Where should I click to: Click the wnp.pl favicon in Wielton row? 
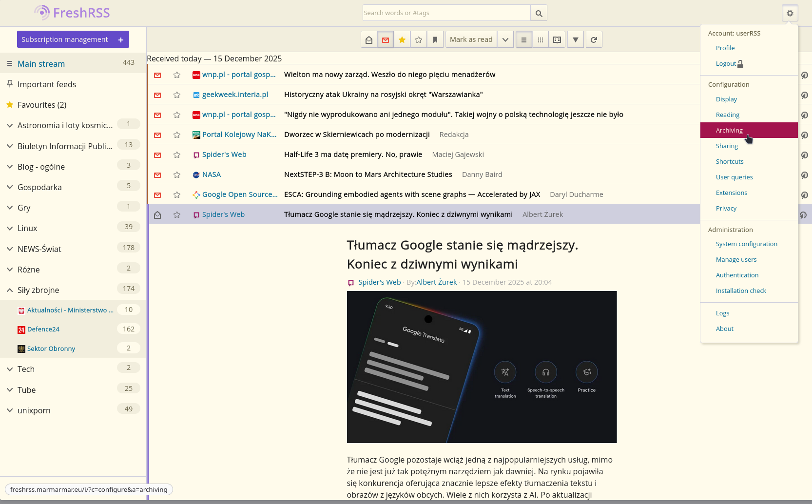196,75
